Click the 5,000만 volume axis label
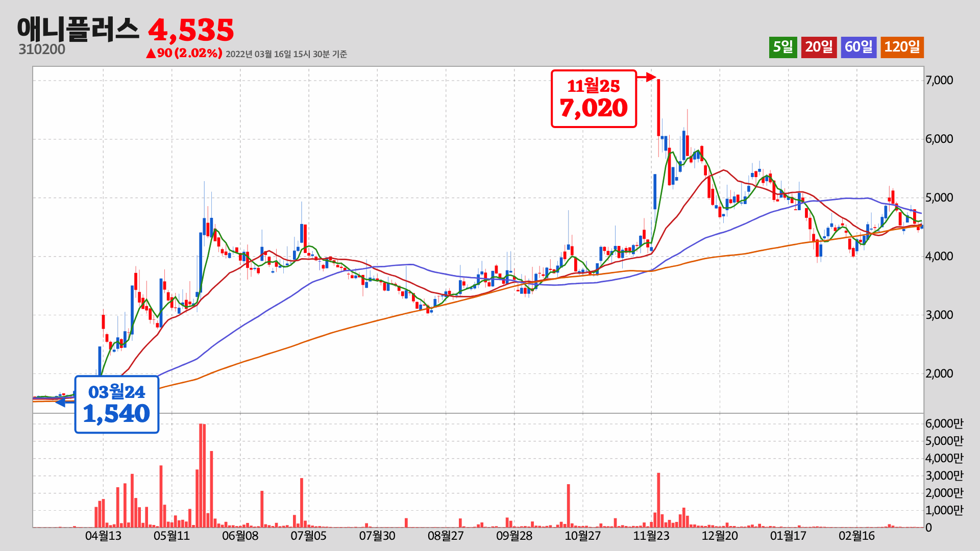Screen dimensions: 980x551 (x=944, y=441)
